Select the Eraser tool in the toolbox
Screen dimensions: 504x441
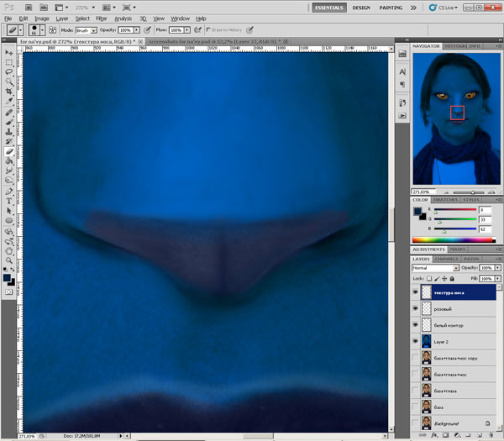click(8, 151)
